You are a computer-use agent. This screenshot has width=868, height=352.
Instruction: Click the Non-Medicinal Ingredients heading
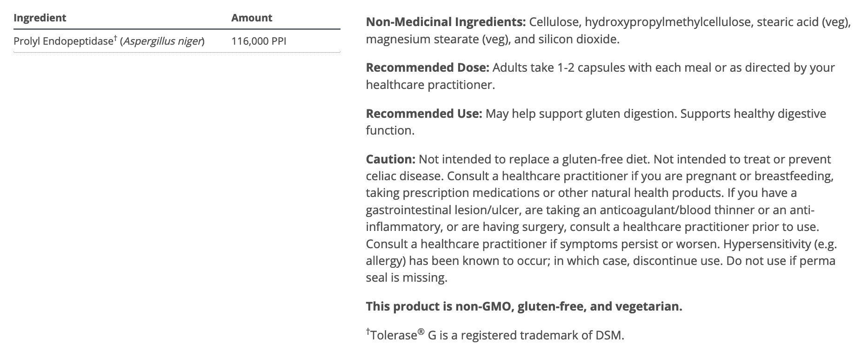446,22
